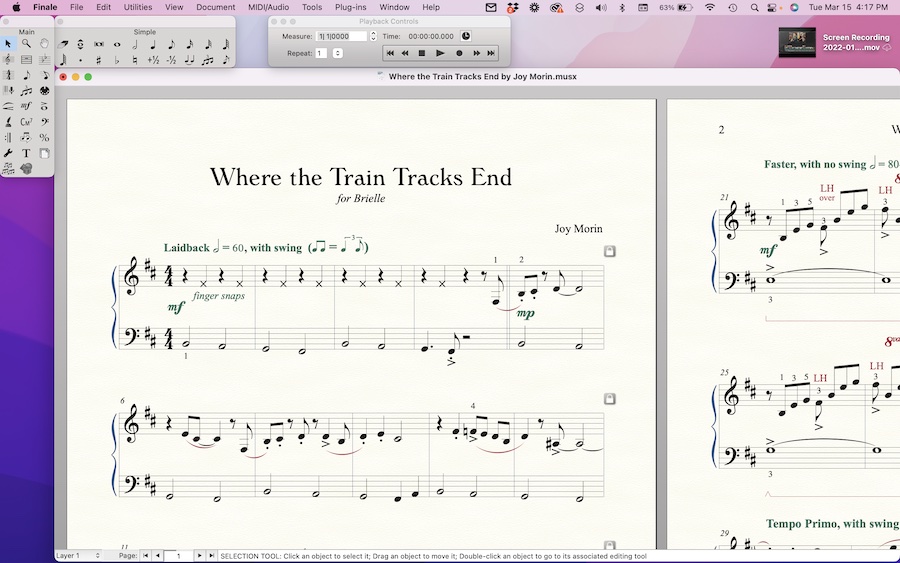The height and width of the screenshot is (563, 900).
Task: Click the Page number field
Action: [178, 555]
